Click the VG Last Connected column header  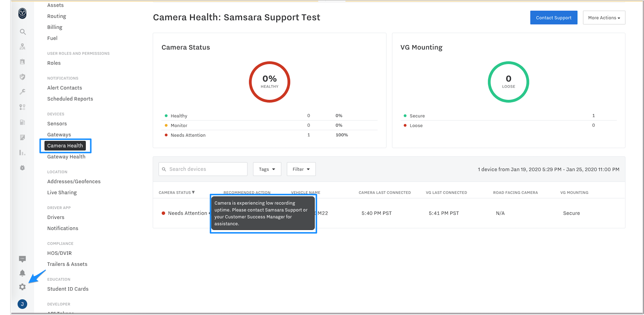[447, 192]
